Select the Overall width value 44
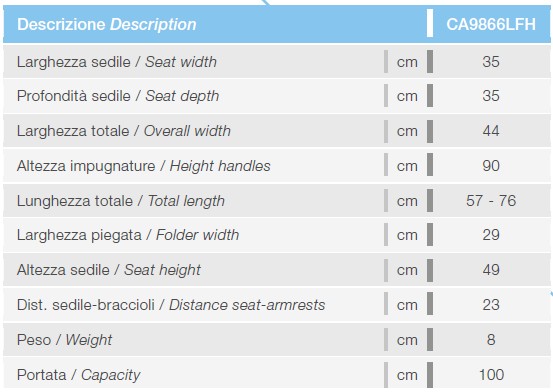 pos(491,131)
